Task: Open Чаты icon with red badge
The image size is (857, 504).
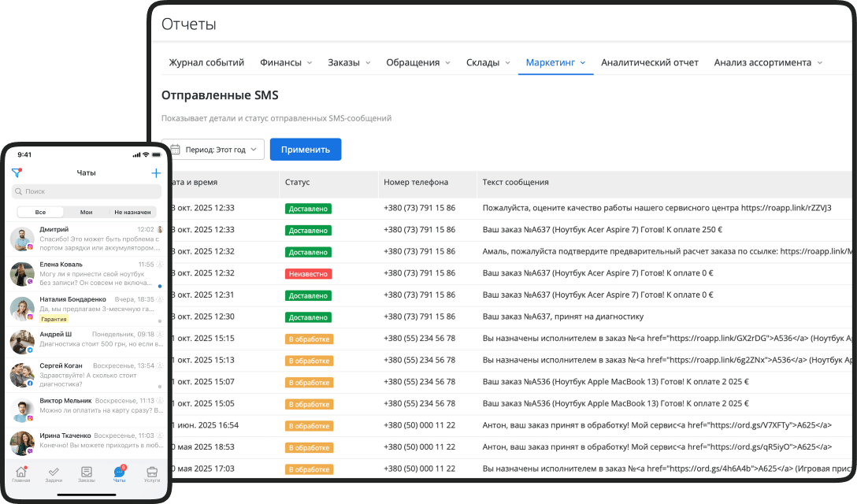Action: click(x=119, y=473)
